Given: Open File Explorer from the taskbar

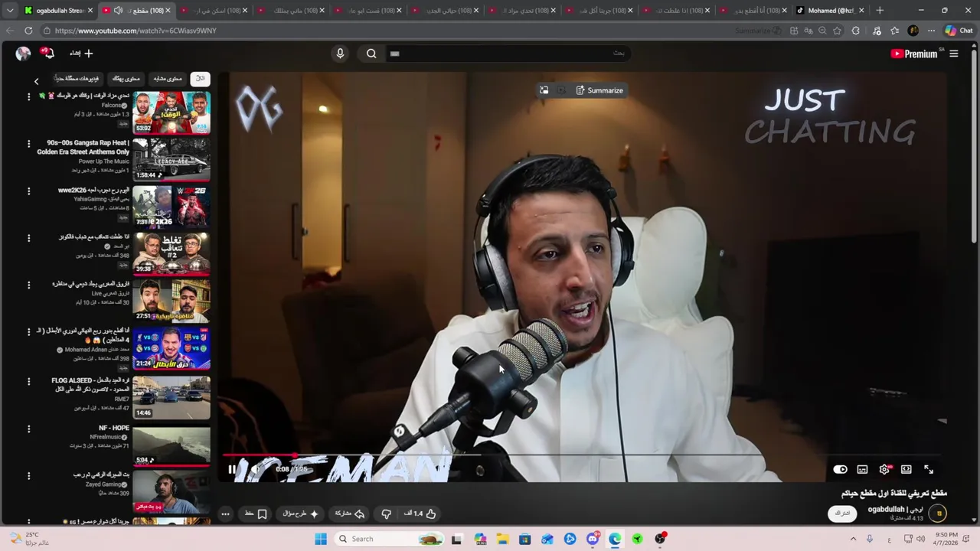Looking at the screenshot, I should tap(502, 539).
